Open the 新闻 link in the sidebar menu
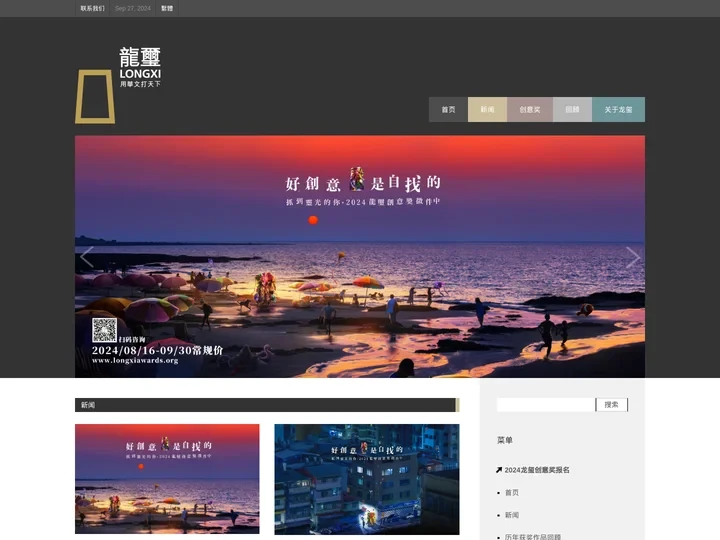Image resolution: width=720 pixels, height=540 pixels. (x=512, y=515)
